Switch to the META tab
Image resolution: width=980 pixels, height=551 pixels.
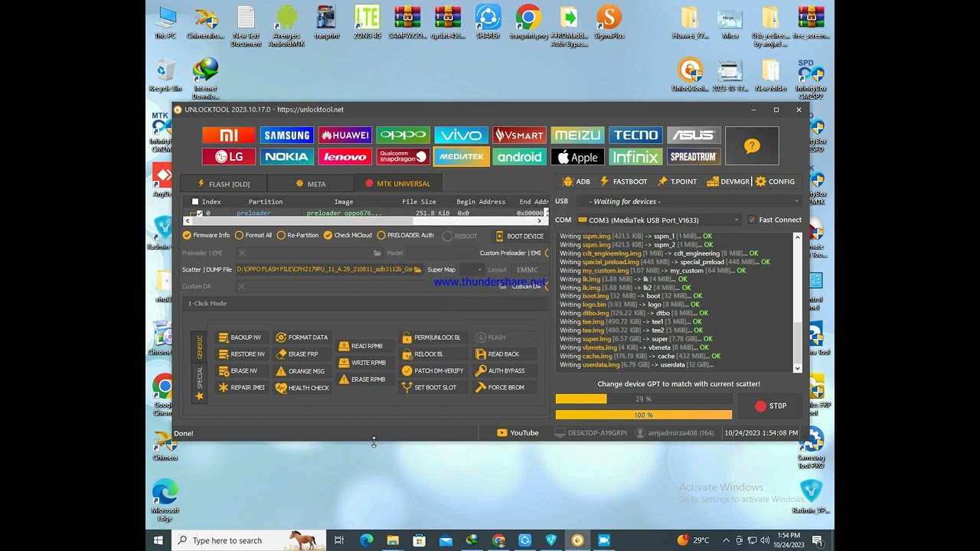311,184
